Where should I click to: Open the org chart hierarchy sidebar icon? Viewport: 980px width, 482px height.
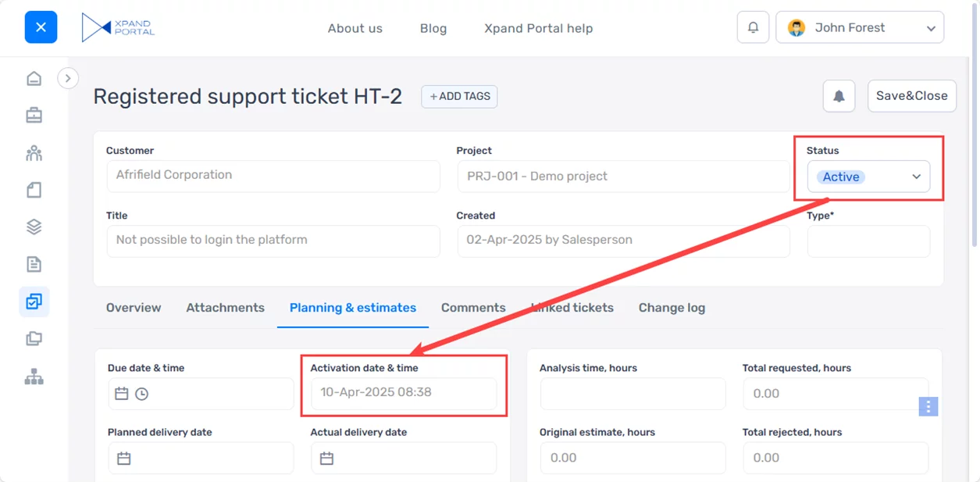pos(34,377)
